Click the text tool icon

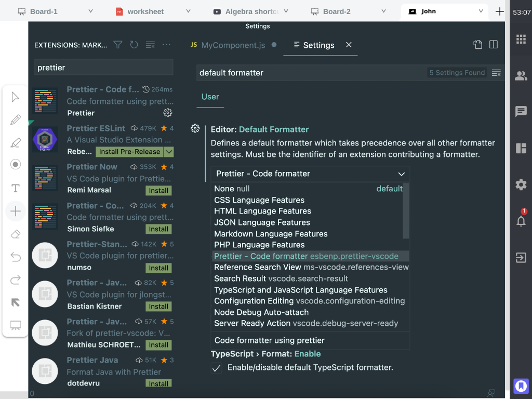point(16,188)
